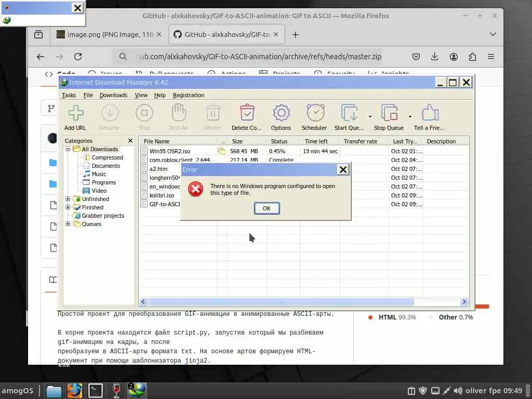Image resolution: width=532 pixels, height=399 pixels.
Task: Sort by Size column header
Action: 246,141
